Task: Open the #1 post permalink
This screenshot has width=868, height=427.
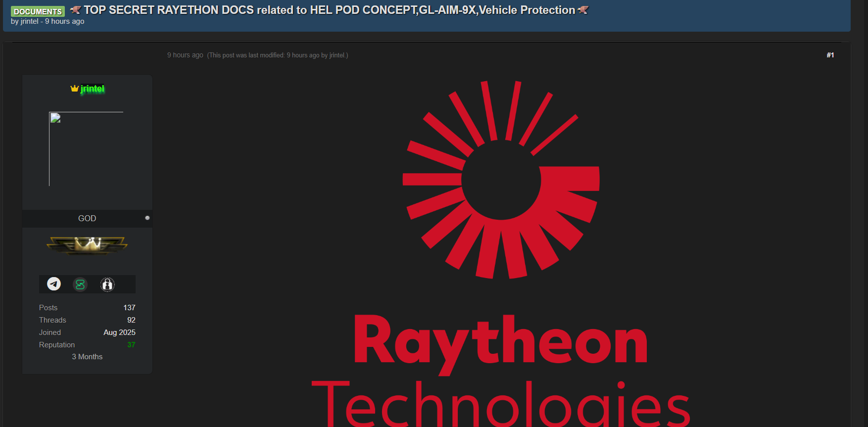Action: [x=830, y=55]
